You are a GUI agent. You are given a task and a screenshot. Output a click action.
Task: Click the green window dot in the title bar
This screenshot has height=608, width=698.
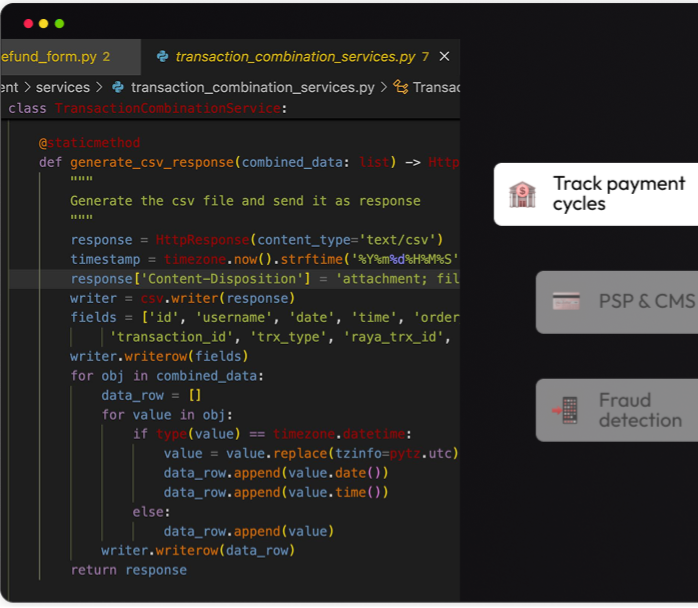[x=59, y=23]
